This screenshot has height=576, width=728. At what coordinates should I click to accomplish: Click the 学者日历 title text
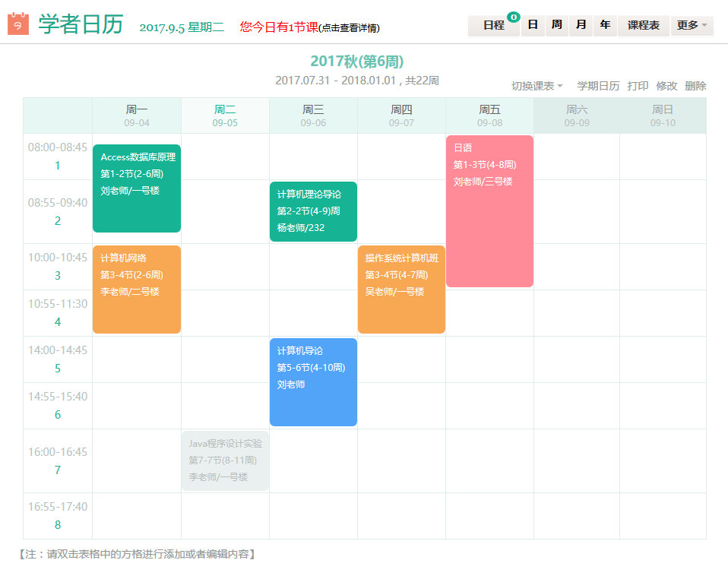click(81, 24)
